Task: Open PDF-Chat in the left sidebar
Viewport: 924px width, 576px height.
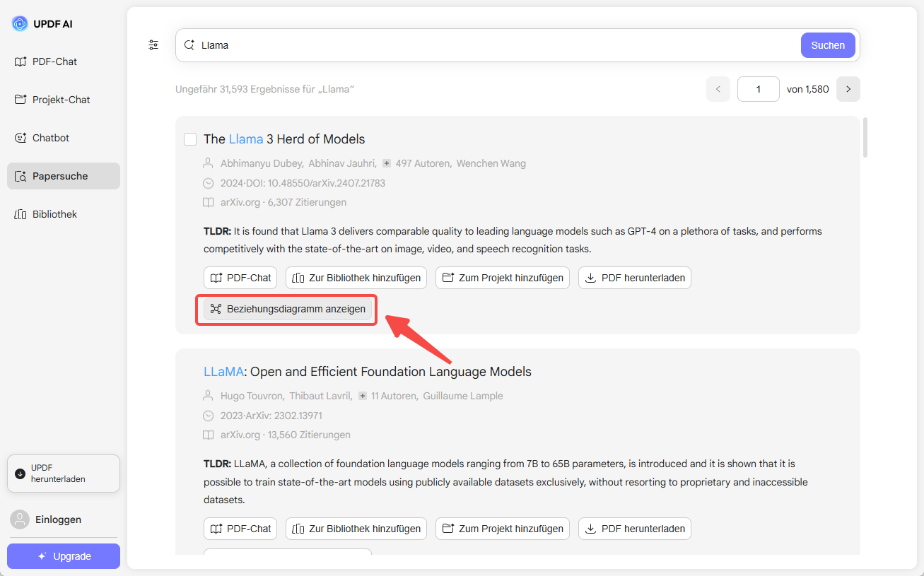Action: pos(64,61)
